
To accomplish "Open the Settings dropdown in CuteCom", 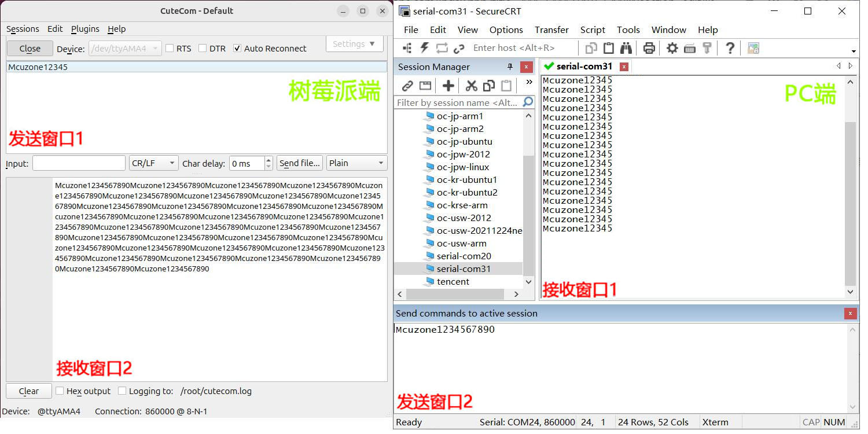I will point(355,44).
